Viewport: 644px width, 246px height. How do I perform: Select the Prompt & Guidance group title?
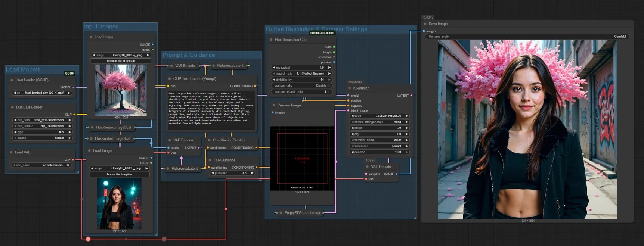[x=189, y=55]
